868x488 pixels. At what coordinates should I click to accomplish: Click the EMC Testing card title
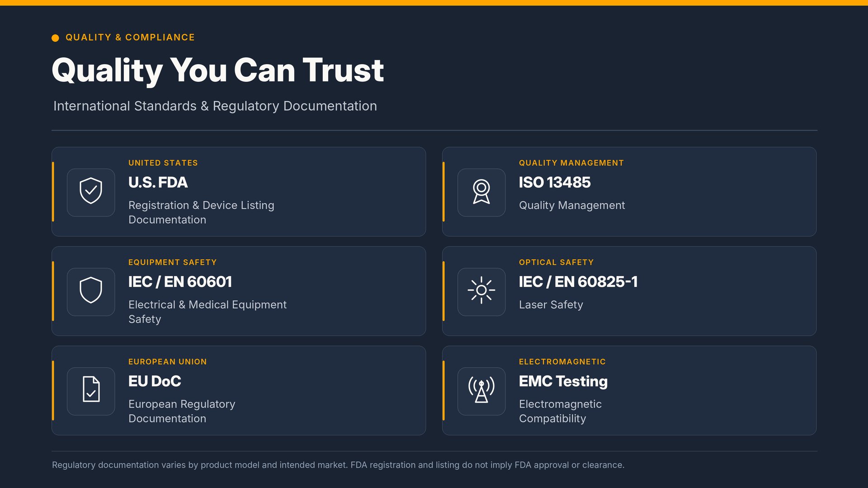[563, 381]
